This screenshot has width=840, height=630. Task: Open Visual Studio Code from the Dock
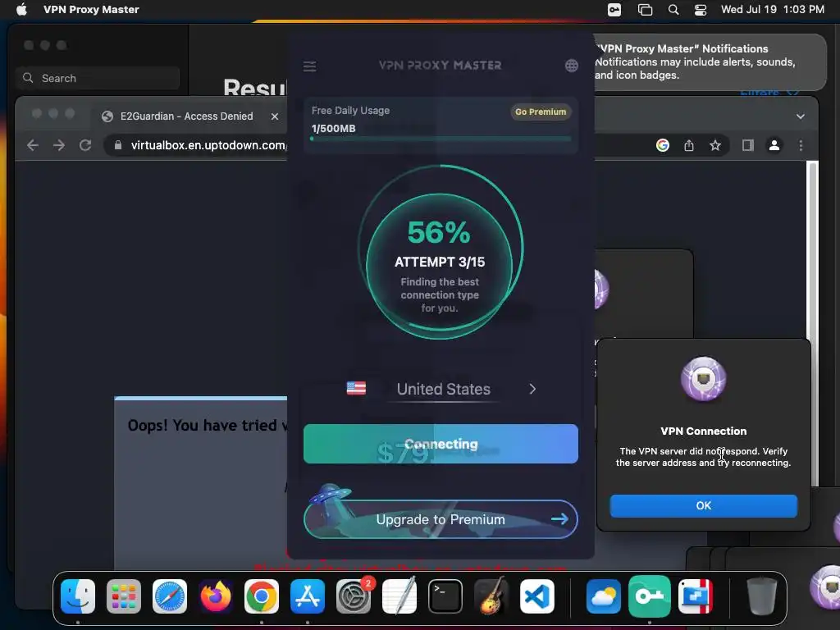click(537, 596)
